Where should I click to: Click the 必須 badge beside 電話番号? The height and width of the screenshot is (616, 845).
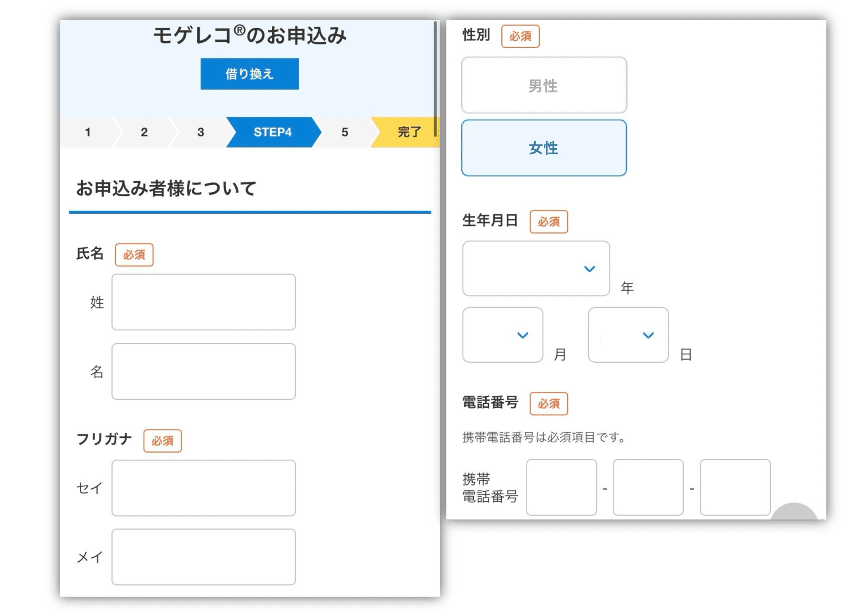coord(549,404)
